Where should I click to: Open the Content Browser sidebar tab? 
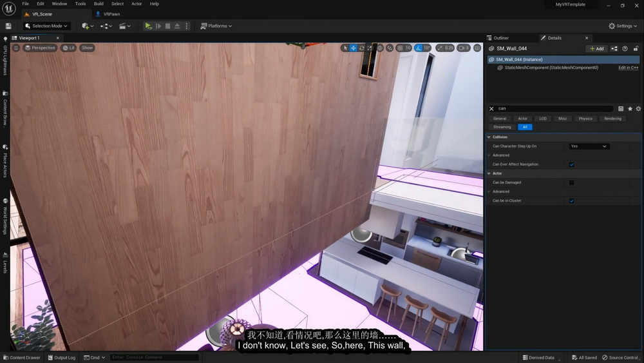pos(5,110)
